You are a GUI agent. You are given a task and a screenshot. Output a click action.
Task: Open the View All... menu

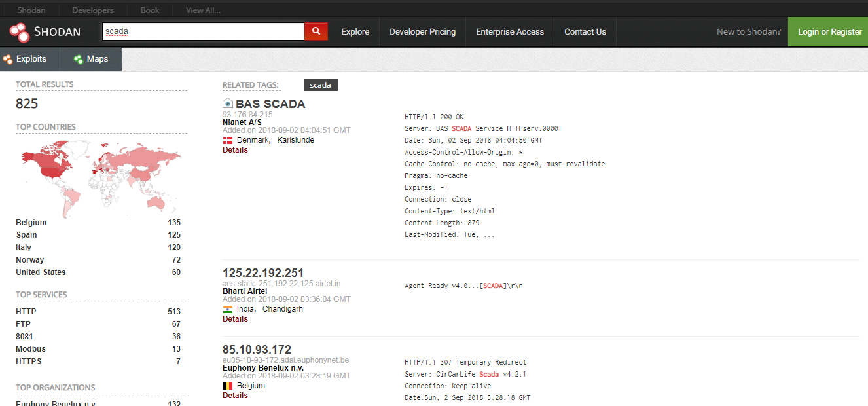203,10
